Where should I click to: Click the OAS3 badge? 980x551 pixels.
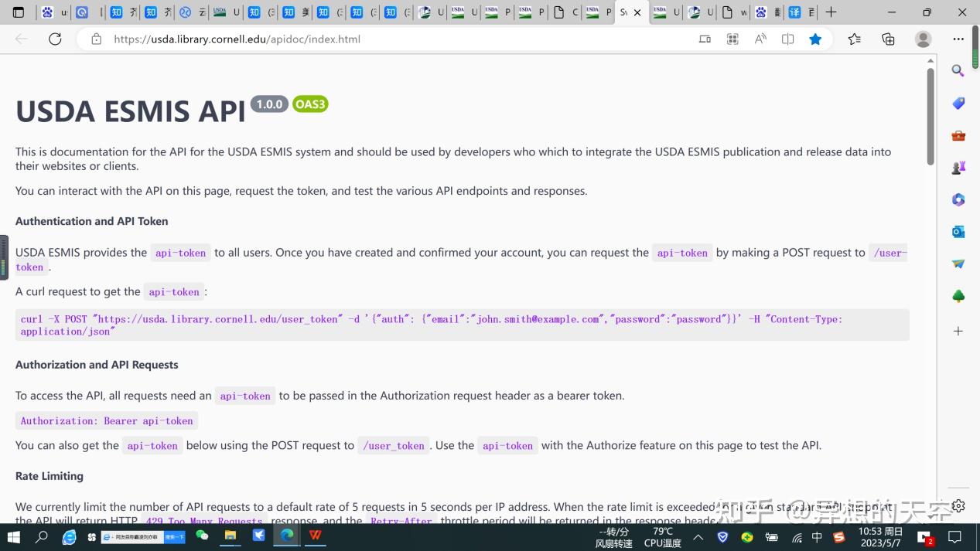[310, 104]
